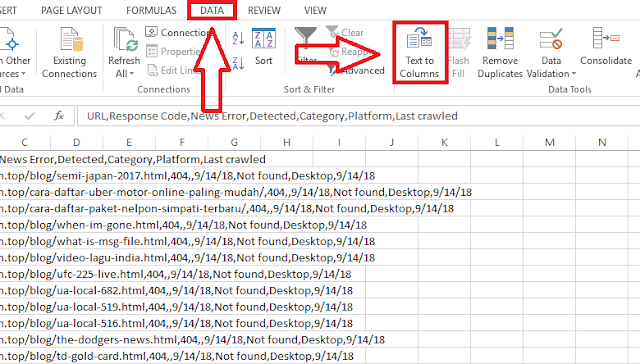Switch to the VIEW tab

(315, 10)
